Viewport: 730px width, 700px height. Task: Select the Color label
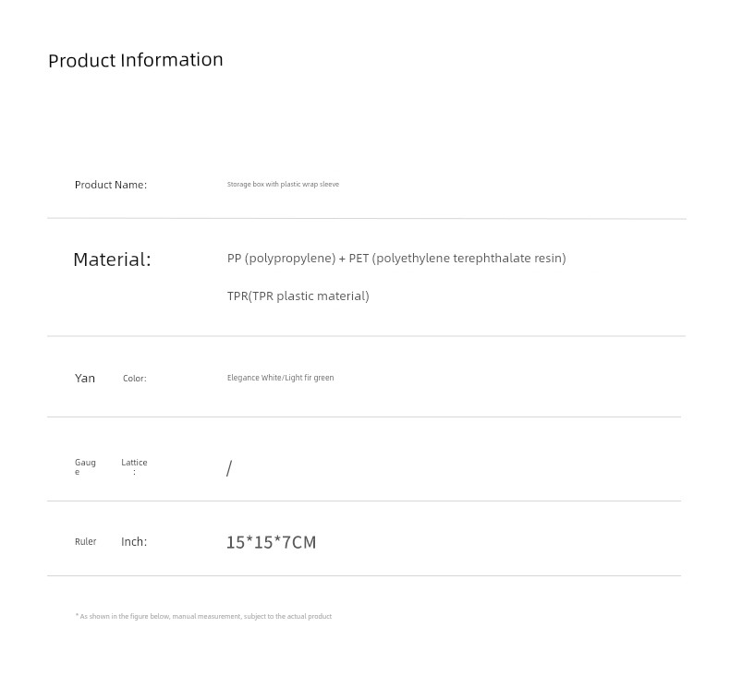pos(135,379)
